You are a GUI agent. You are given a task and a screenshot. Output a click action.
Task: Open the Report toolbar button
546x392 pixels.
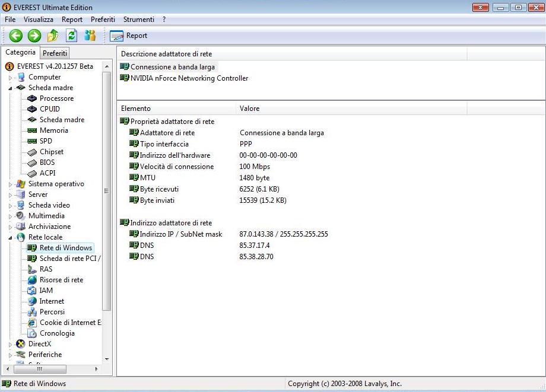(x=129, y=36)
